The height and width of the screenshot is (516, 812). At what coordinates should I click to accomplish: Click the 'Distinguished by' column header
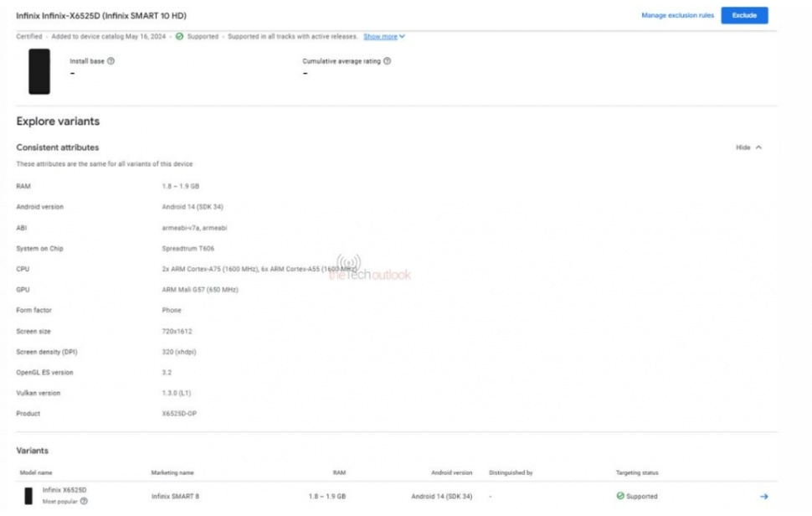[x=511, y=473]
